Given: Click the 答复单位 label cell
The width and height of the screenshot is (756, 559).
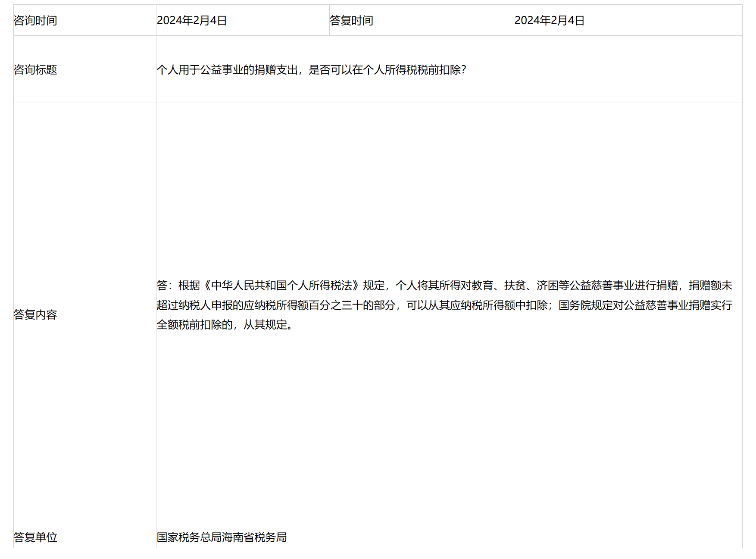Looking at the screenshot, I should click(x=36, y=538).
